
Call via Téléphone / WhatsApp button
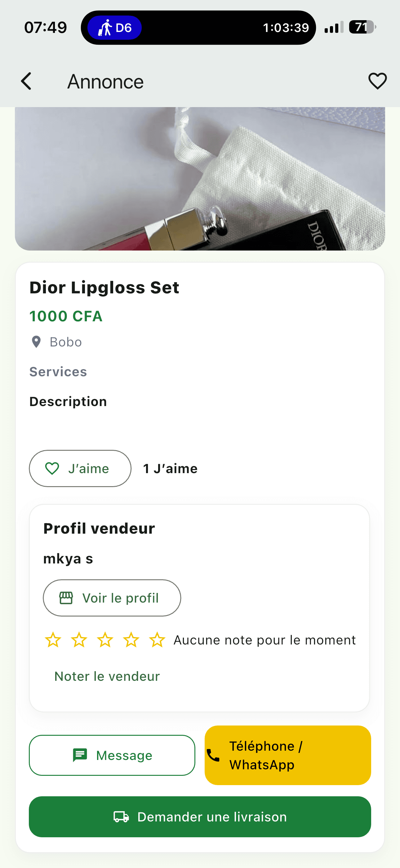288,755
